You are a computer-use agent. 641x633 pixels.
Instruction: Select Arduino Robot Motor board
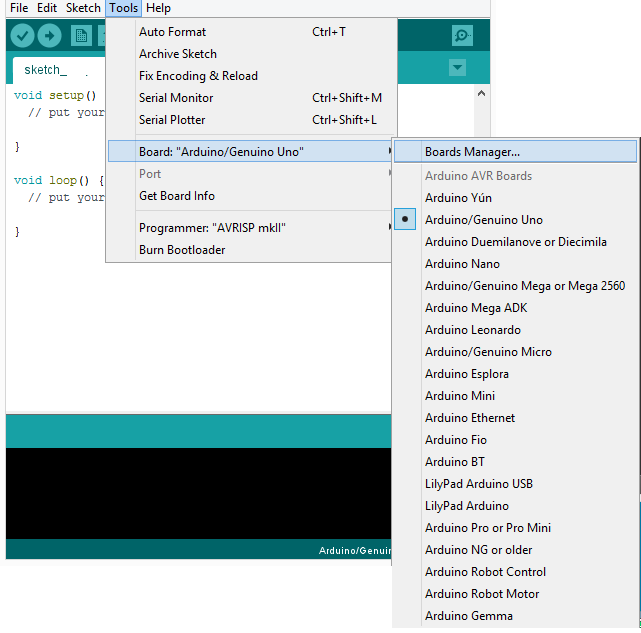pyautogui.click(x=515, y=594)
